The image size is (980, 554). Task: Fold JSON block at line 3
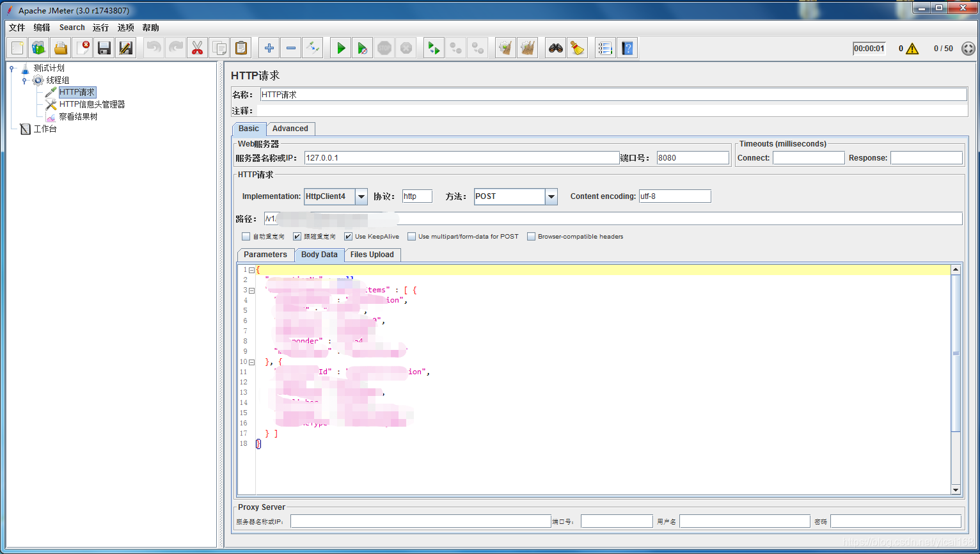click(252, 290)
